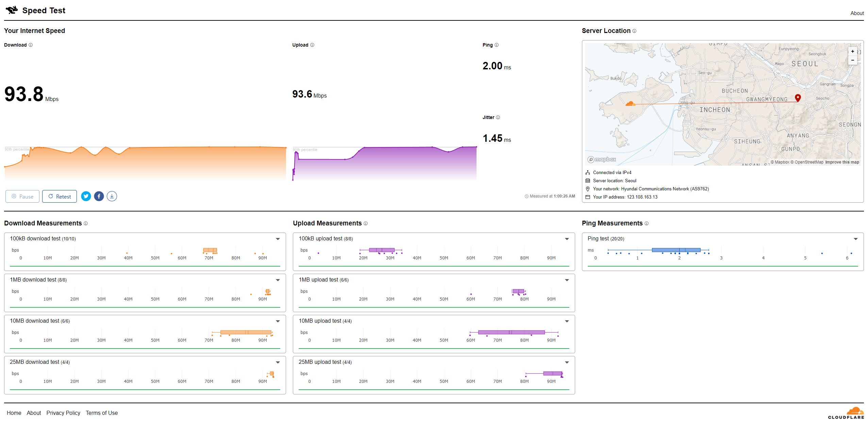Open About in the top right

tap(857, 13)
